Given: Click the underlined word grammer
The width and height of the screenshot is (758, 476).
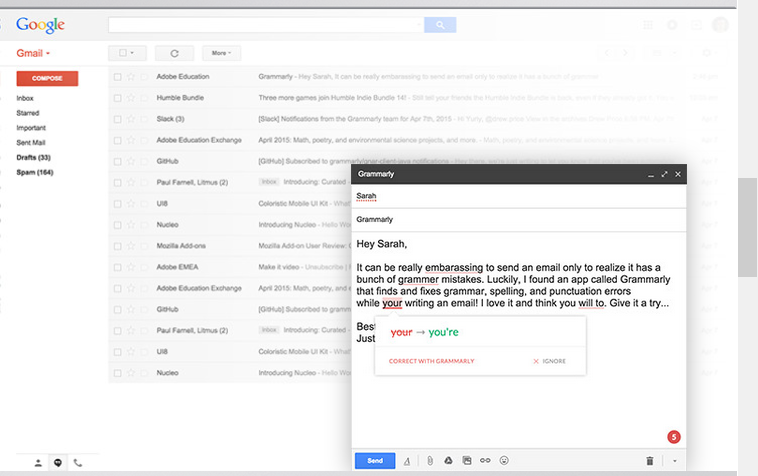Looking at the screenshot, I should (x=418, y=280).
